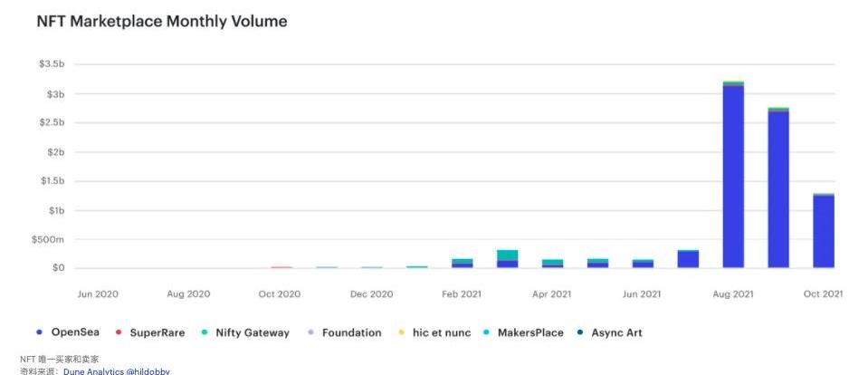Image resolution: width=868 pixels, height=375 pixels.
Task: Hide the Foundation series in legend
Action: point(350,332)
